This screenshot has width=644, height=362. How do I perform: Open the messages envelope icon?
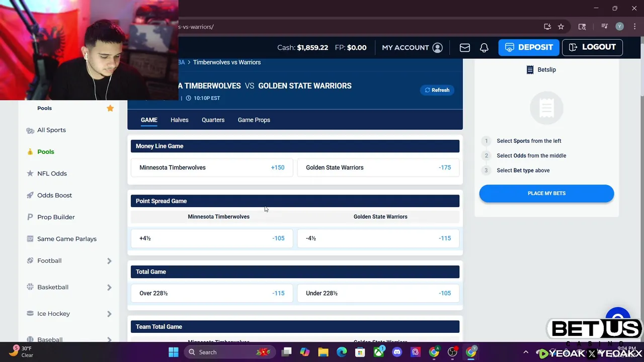[x=465, y=47]
